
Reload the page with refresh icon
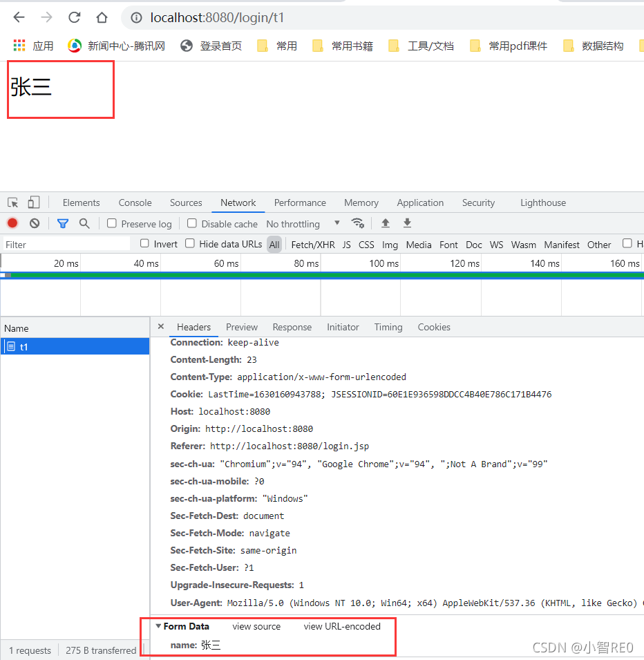click(75, 17)
